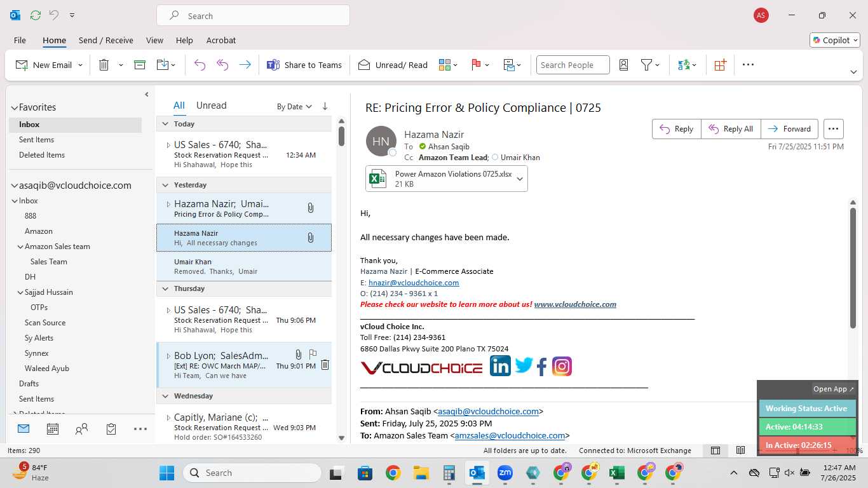Click the trash icon on Bob Lyon email
The height and width of the screenshot is (488, 868).
coord(325,365)
